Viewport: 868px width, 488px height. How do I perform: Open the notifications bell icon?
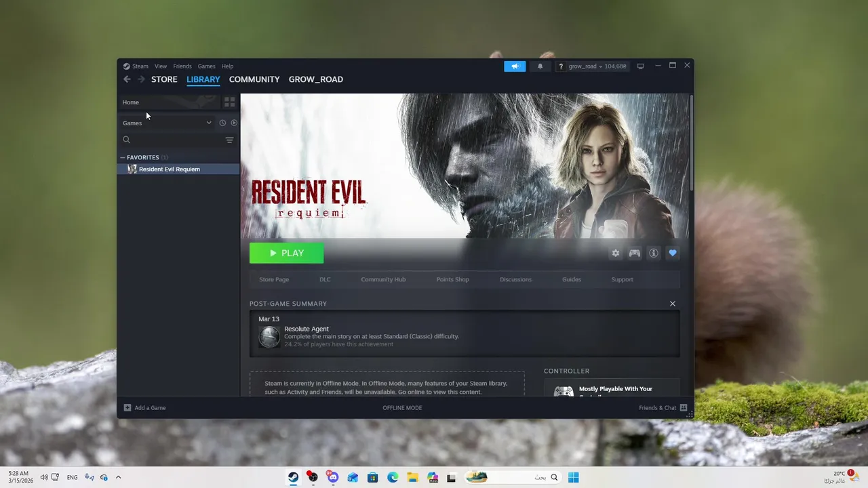click(540, 66)
